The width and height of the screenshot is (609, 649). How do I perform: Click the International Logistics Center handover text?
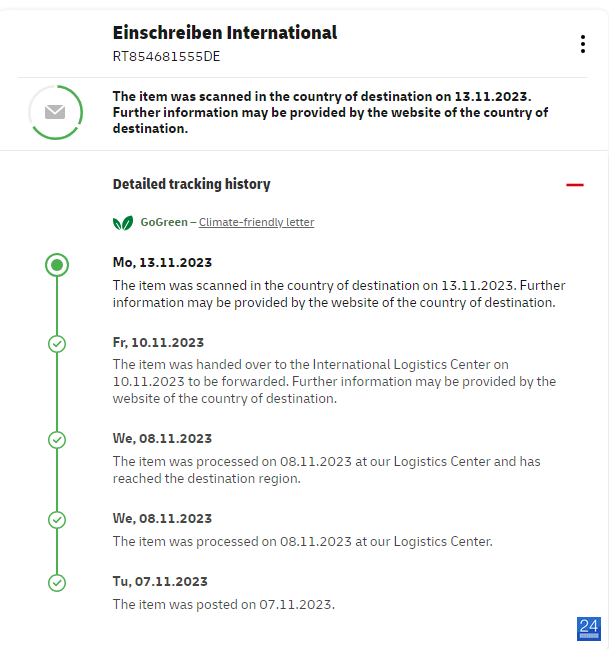point(334,381)
